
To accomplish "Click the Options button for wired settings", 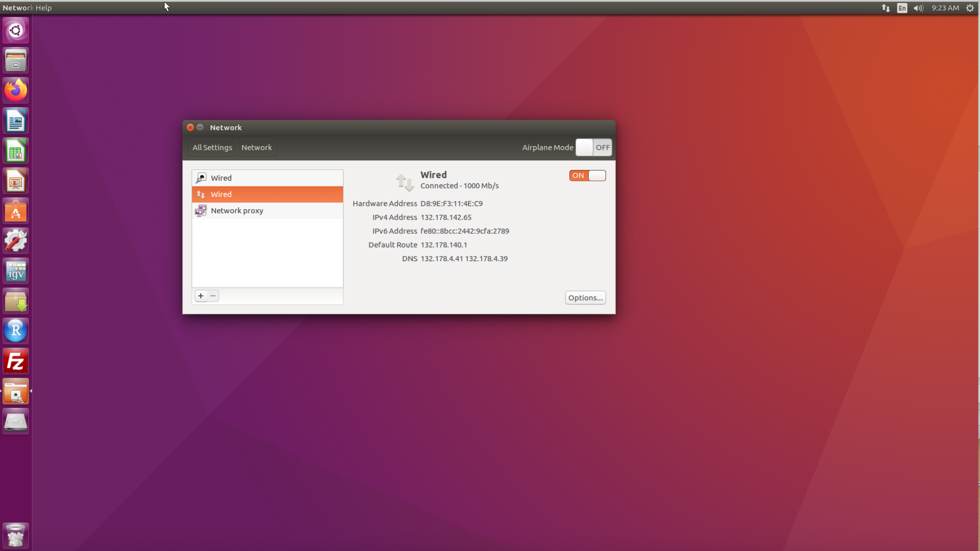I will pos(585,297).
